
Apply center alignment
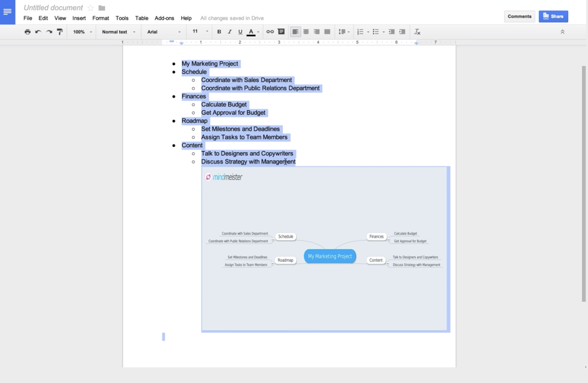tap(305, 32)
